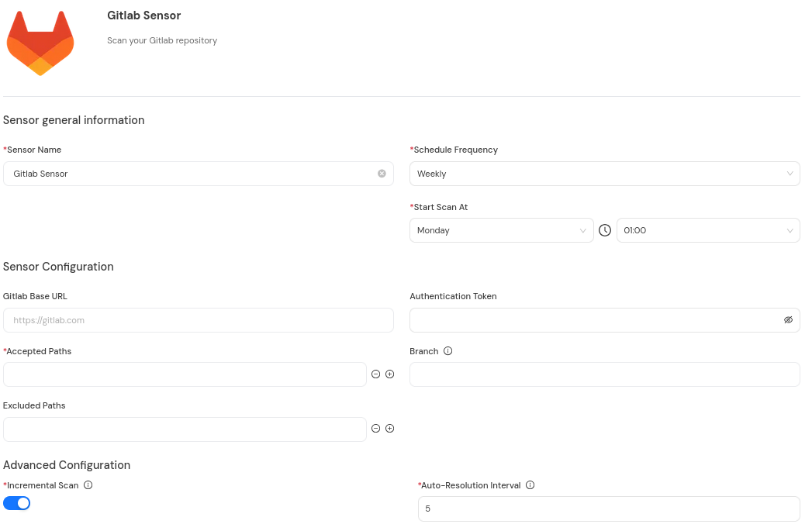Screen dimensions: 812x531
Task: Select the Branch input field
Action: click(x=604, y=374)
